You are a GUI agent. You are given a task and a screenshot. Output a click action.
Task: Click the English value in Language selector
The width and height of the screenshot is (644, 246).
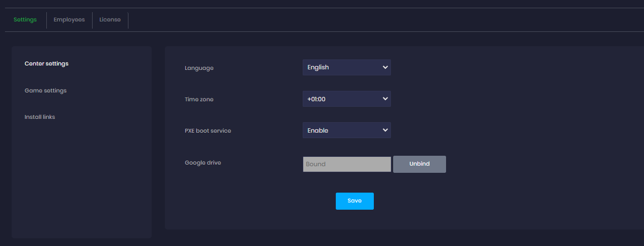[318, 67]
